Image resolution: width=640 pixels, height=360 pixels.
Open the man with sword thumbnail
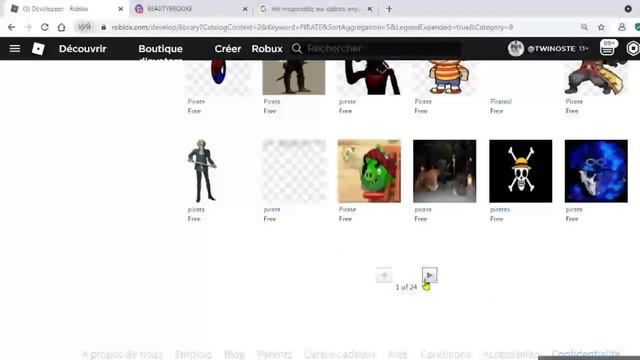click(202, 171)
